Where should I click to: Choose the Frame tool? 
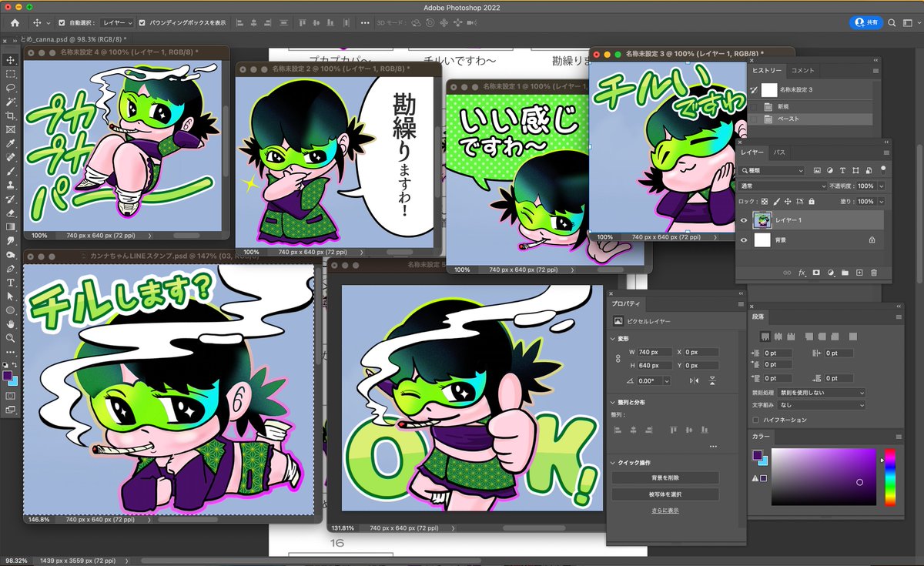(11, 129)
